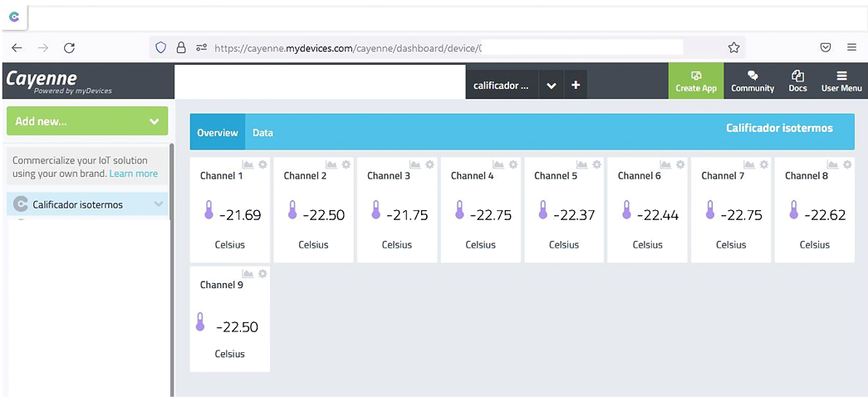The width and height of the screenshot is (868, 397).
Task: Bookmark this page with star icon
Action: coord(733,48)
